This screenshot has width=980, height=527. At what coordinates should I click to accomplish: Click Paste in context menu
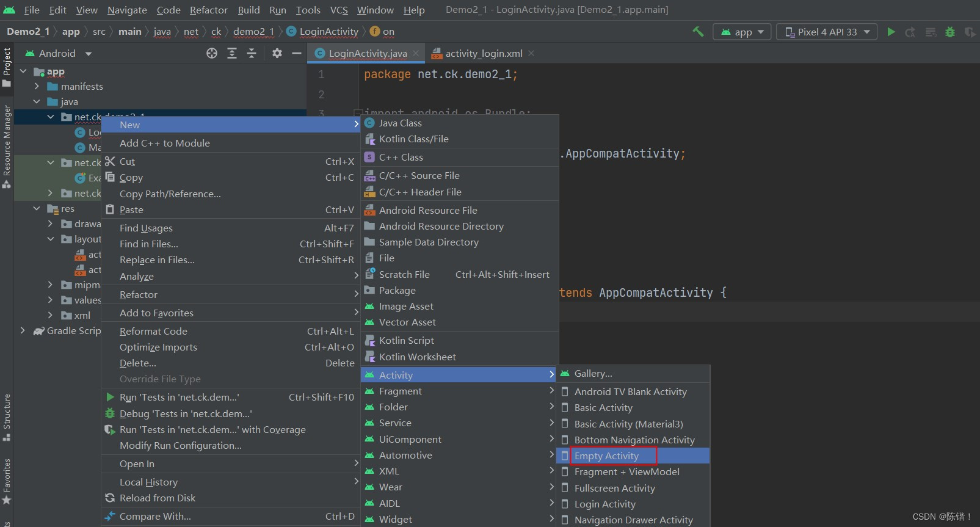[x=231, y=209]
